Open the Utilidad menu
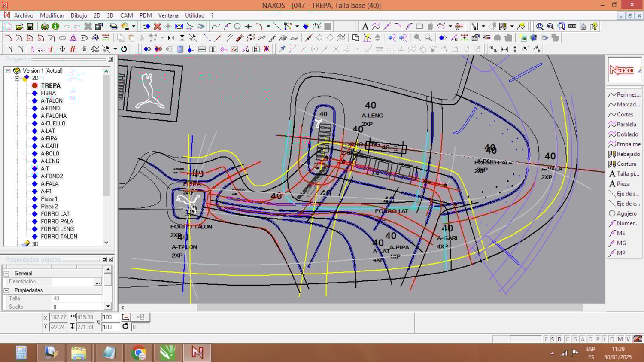This screenshot has height=362, width=644. (x=195, y=15)
